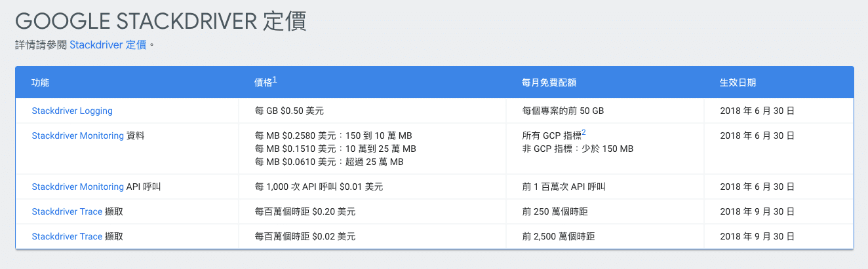Click the 2018 年 9 月 30 日 date in $0.20 row
The height and width of the screenshot is (269, 868).
click(x=757, y=211)
